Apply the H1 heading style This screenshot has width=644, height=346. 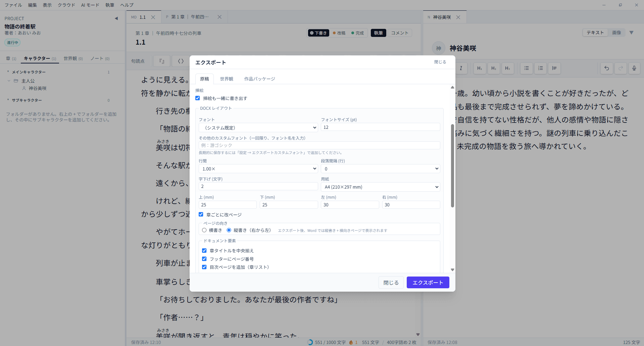click(480, 68)
